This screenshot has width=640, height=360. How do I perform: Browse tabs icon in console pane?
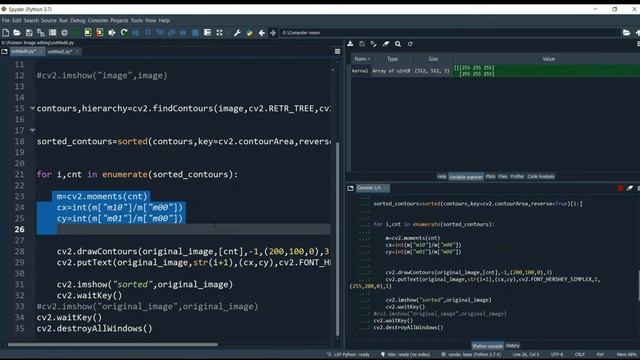click(350, 188)
